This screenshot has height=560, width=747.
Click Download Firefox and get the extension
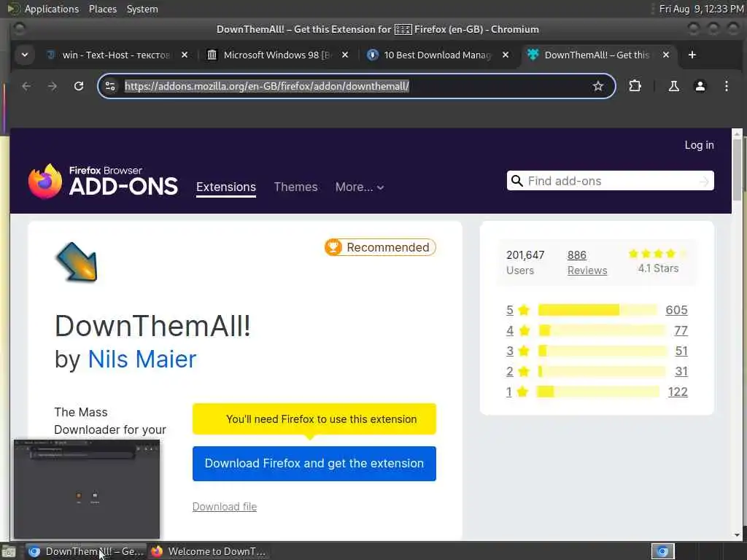point(314,463)
